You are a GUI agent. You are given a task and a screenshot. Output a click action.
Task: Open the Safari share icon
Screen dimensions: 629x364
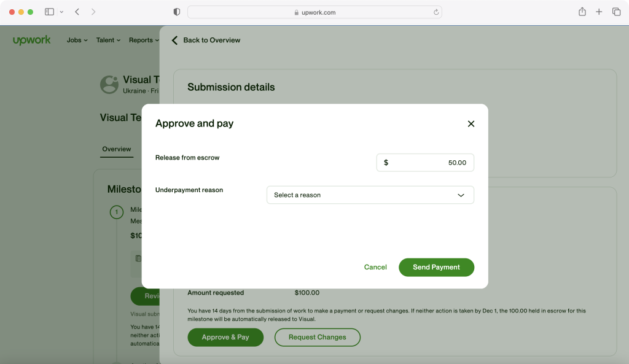582,12
